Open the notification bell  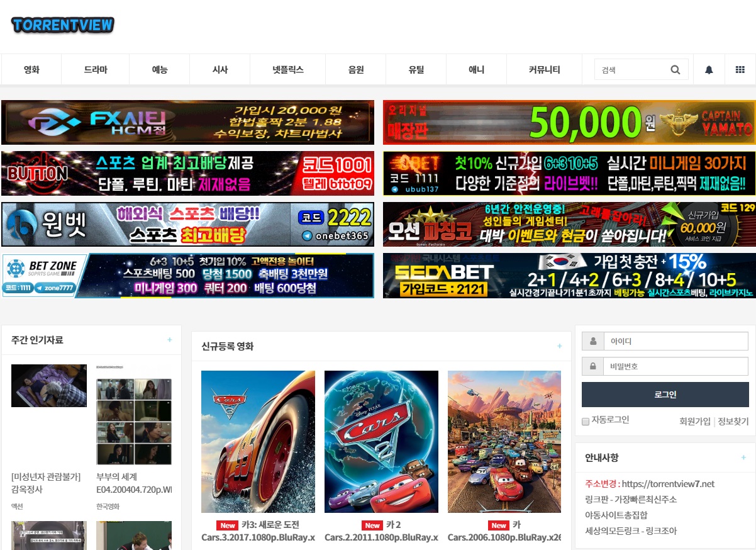tap(709, 70)
